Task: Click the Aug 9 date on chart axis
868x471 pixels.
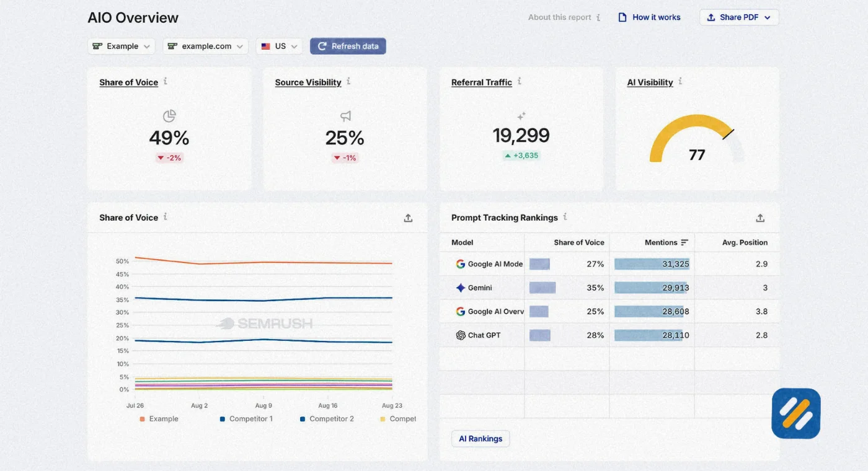Action: coord(263,405)
